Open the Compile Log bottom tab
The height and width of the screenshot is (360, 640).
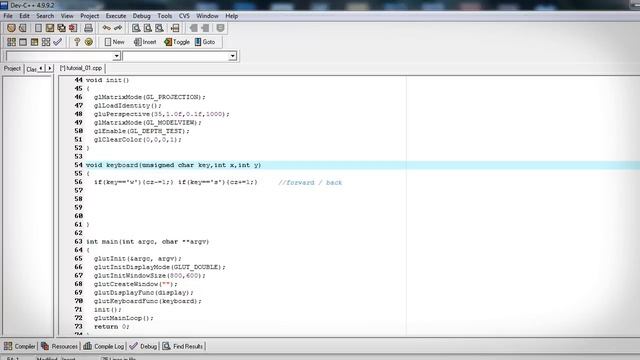click(x=103, y=346)
